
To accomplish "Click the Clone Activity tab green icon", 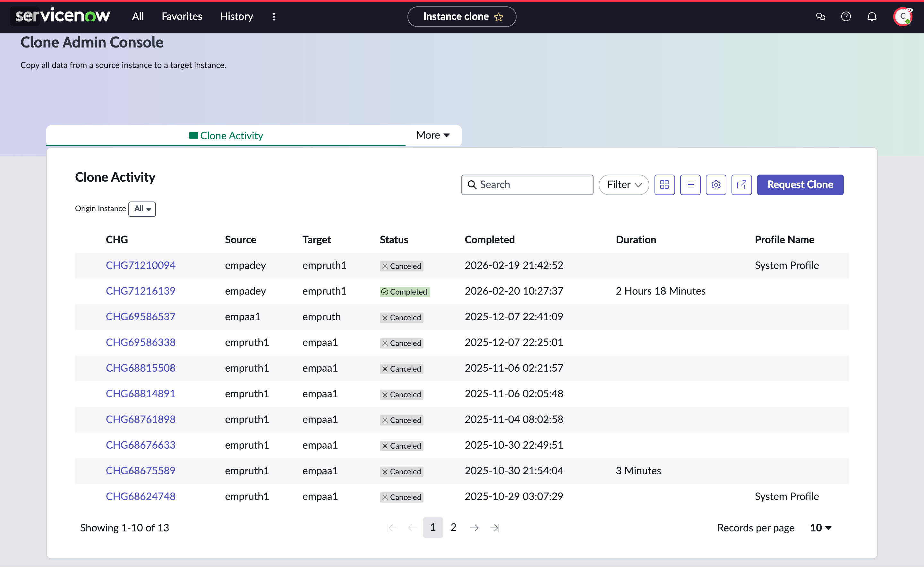I will point(194,135).
